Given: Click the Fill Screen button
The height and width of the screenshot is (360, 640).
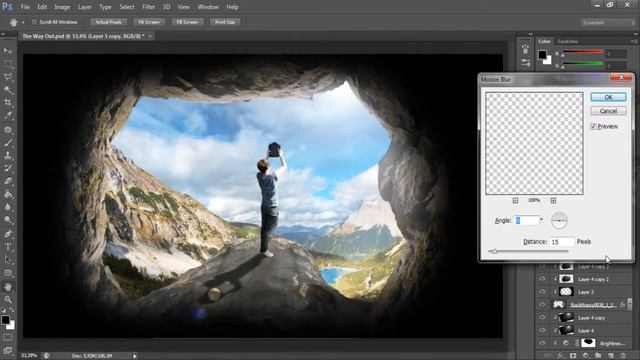Looking at the screenshot, I should [x=187, y=22].
